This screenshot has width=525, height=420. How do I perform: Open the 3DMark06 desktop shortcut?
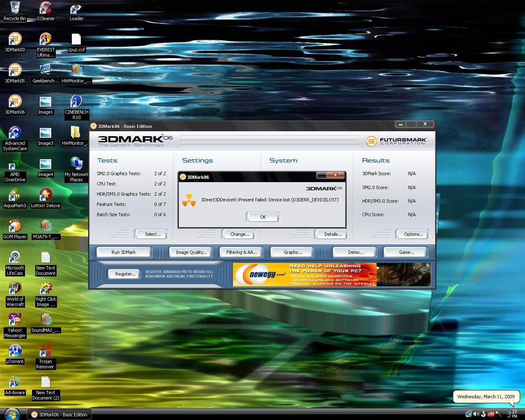15,105
